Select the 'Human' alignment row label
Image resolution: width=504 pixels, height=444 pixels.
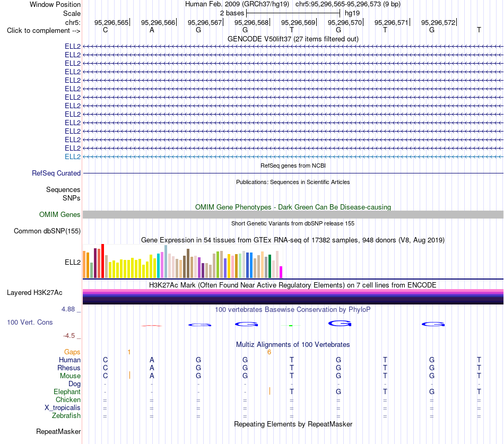click(x=69, y=360)
